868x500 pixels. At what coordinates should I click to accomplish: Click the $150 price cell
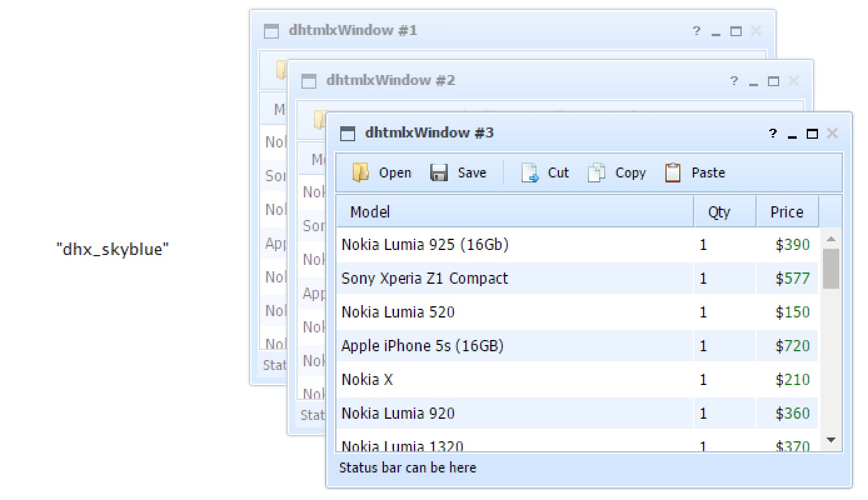pos(787,312)
